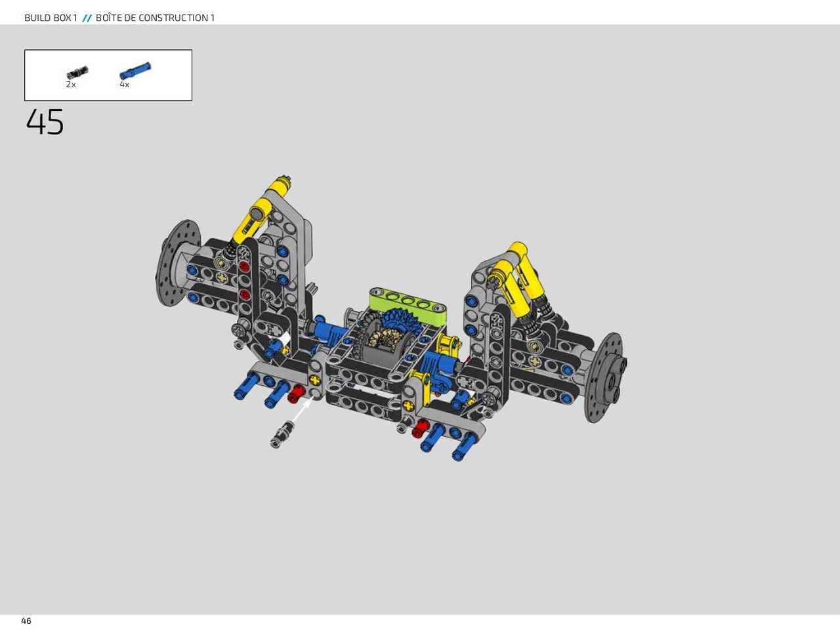Viewport: 840px width, 639px height.
Task: Select the '2x' quantity label
Action: click(x=71, y=85)
